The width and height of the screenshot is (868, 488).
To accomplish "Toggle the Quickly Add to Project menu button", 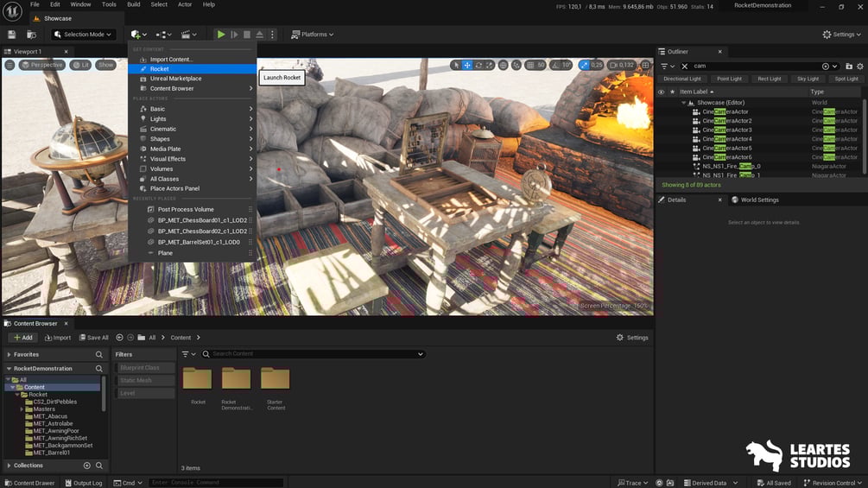I will (x=138, y=35).
